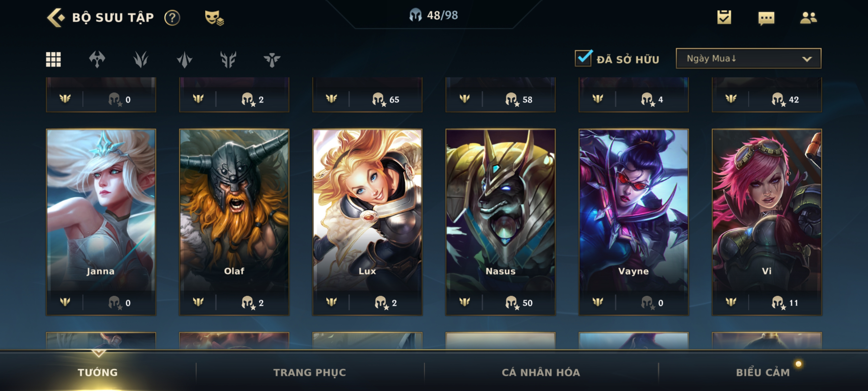This screenshot has width=868, height=391.
Task: Open the missions checklist icon
Action: 724,17
